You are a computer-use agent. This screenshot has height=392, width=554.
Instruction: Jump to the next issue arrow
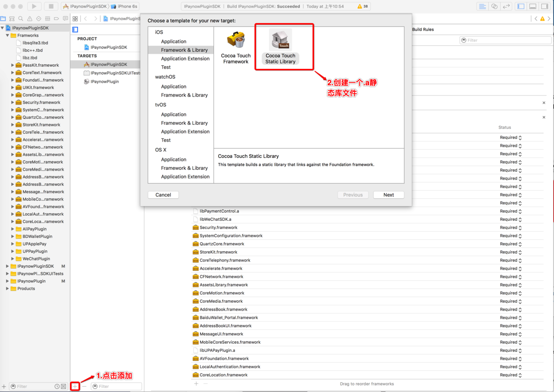550,19
